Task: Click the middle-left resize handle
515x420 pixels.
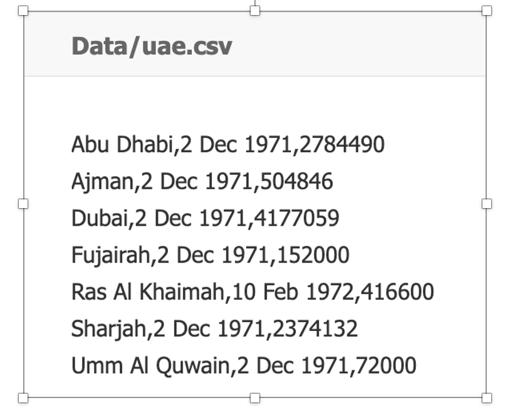Action: 23,204
